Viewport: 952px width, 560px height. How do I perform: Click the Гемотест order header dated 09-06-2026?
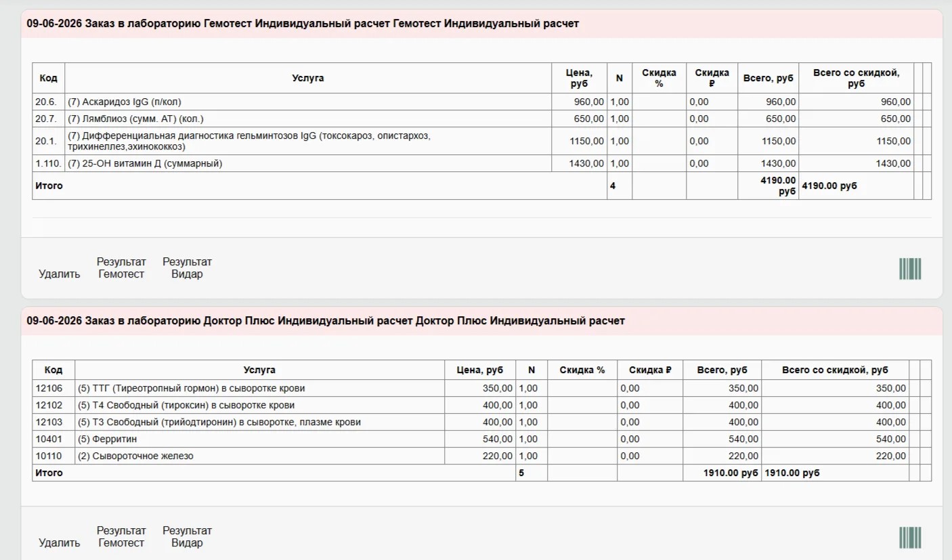point(481,24)
